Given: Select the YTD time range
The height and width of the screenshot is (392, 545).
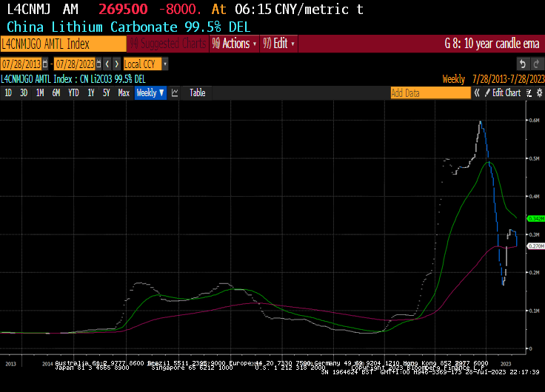Looking at the screenshot, I should (x=73, y=92).
